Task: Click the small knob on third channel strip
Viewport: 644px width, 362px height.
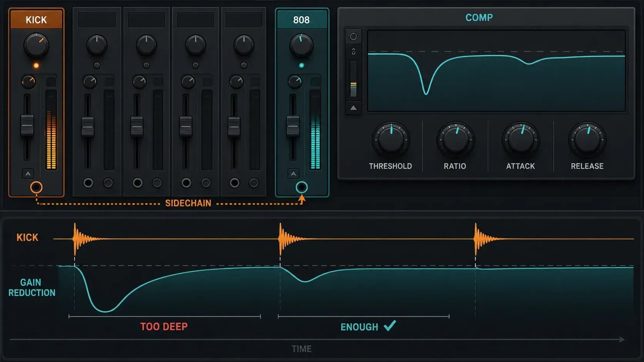Action: [139, 82]
